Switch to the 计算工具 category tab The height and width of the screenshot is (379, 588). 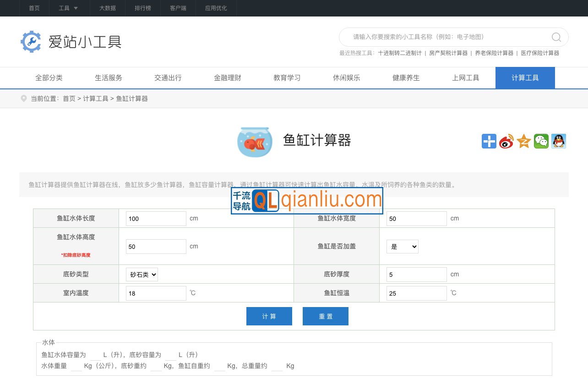point(525,78)
